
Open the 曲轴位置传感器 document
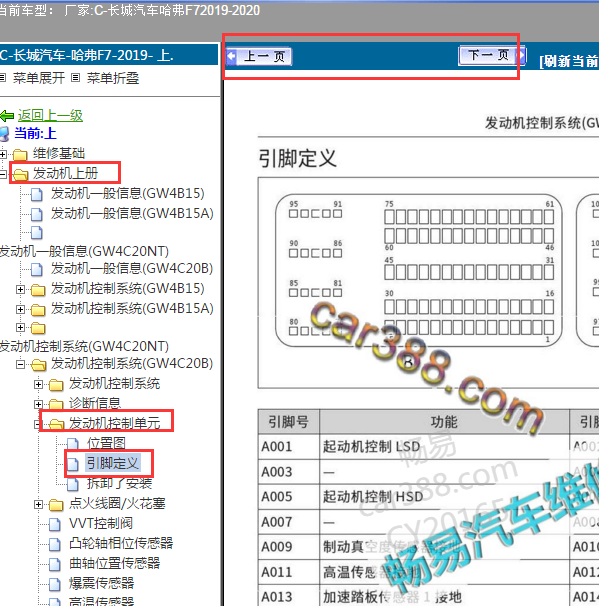point(114,563)
